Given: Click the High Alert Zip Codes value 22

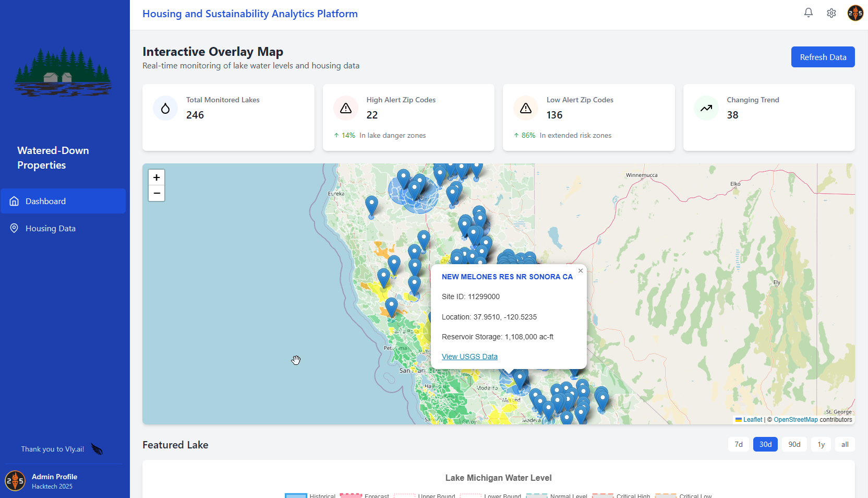Looking at the screenshot, I should (x=372, y=115).
